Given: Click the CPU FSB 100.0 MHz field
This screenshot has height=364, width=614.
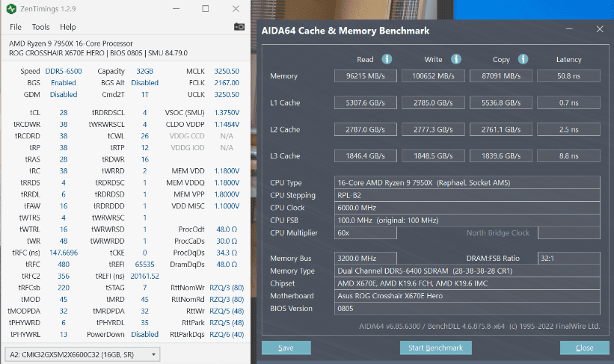Looking at the screenshot, I should [467, 220].
